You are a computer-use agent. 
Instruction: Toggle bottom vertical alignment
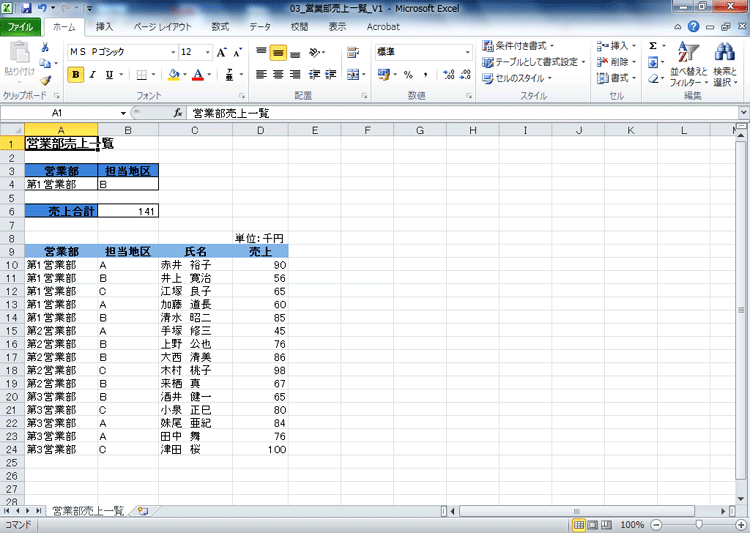pyautogui.click(x=295, y=53)
